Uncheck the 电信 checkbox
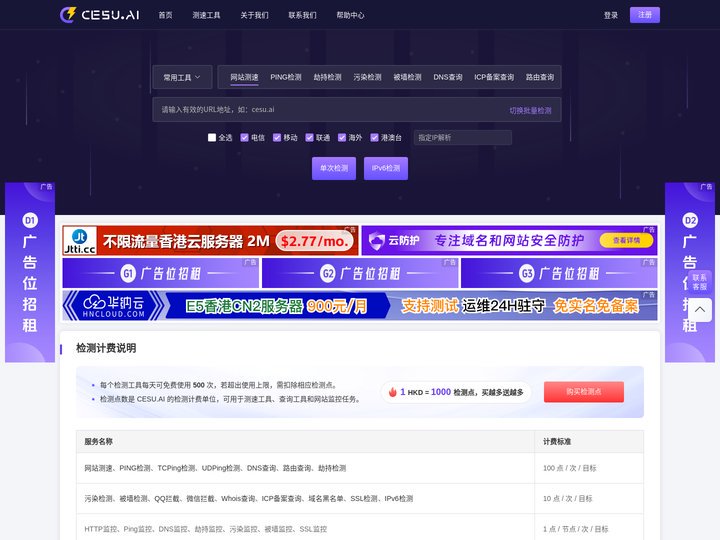 (x=244, y=137)
